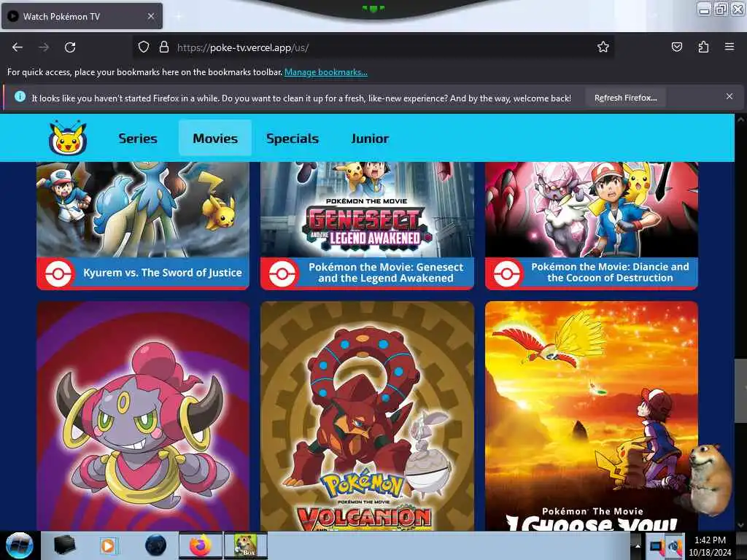Open the hamster Box taskbar app
This screenshot has height=560, width=747.
coord(246,545)
